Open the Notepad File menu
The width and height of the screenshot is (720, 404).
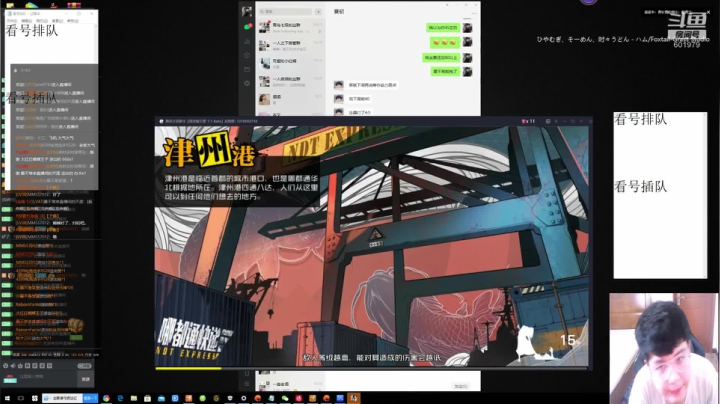click(12, 21)
